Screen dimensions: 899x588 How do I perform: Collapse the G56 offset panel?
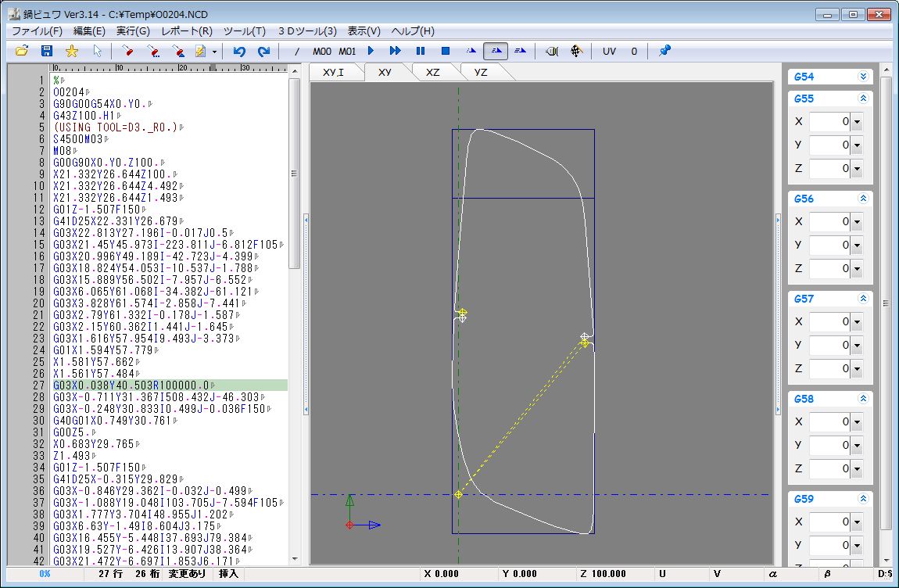click(863, 199)
